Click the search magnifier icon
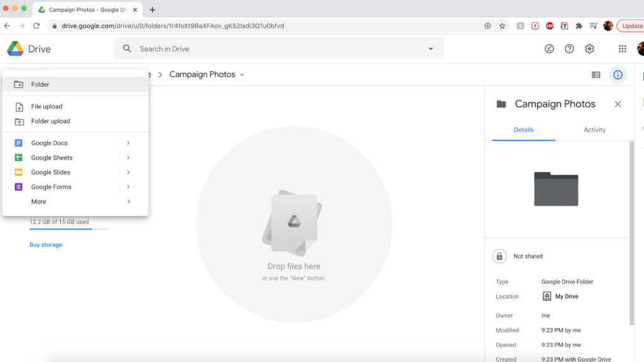The width and height of the screenshot is (644, 362). click(x=127, y=48)
